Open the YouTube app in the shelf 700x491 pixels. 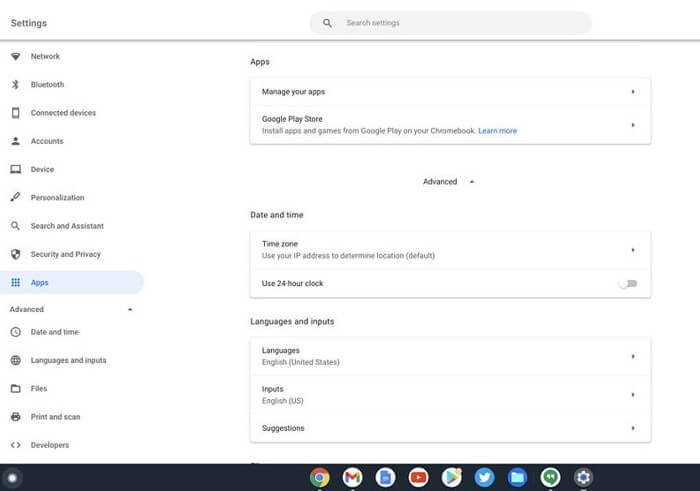(x=418, y=478)
